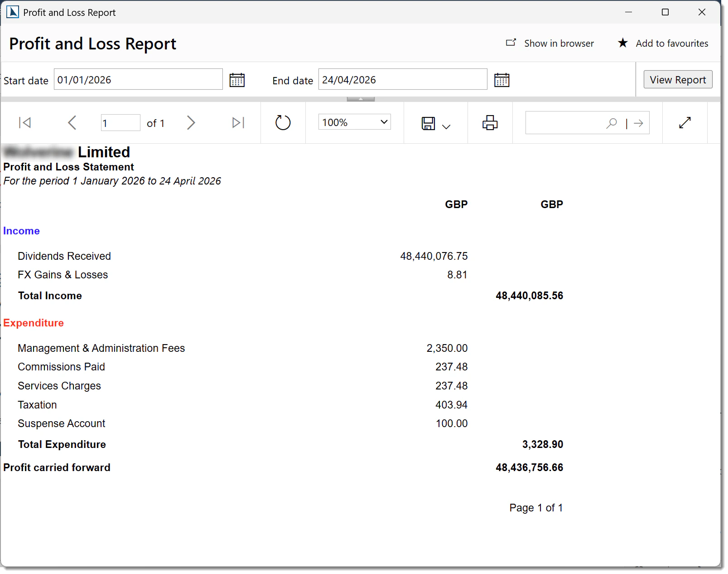Go to next report page
The image size is (728, 574).
(x=191, y=123)
